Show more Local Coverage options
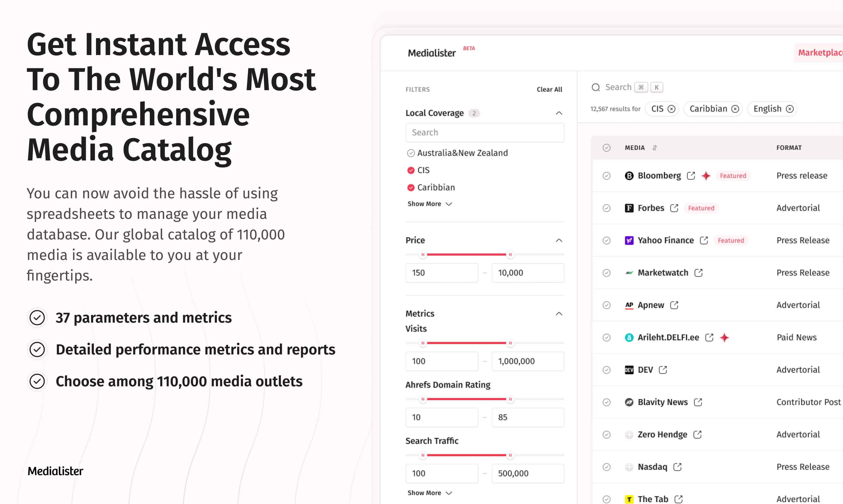This screenshot has height=504, width=843. point(430,204)
